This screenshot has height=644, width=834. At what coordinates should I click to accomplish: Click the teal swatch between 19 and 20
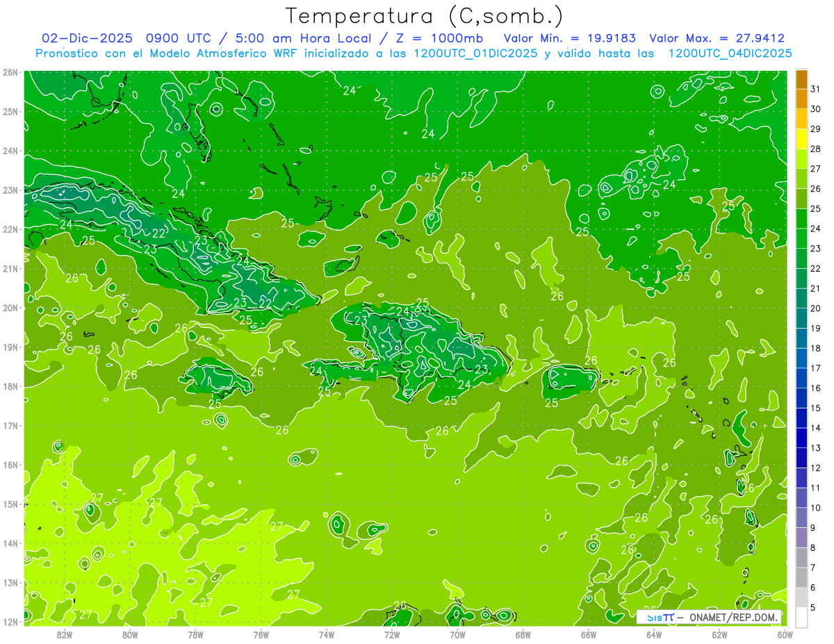coord(801,318)
